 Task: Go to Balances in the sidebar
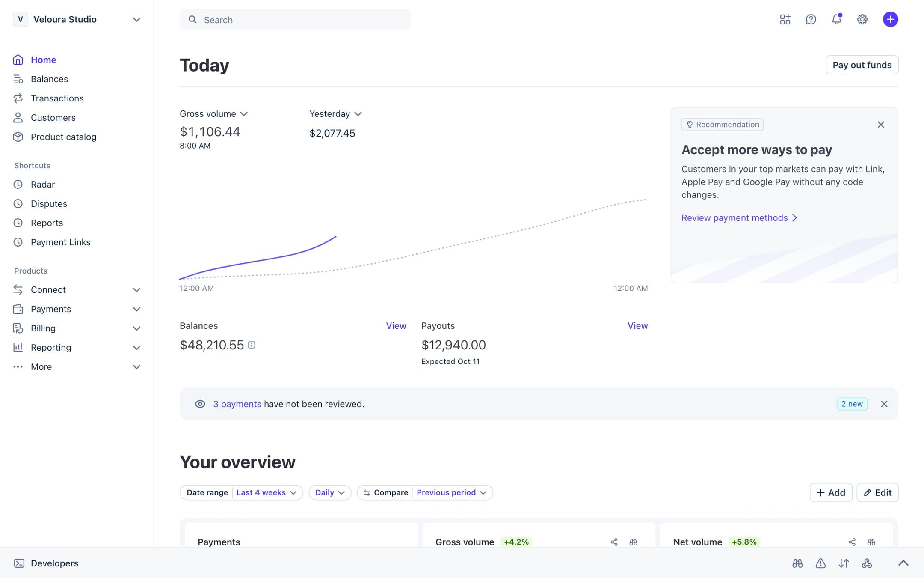coord(49,79)
